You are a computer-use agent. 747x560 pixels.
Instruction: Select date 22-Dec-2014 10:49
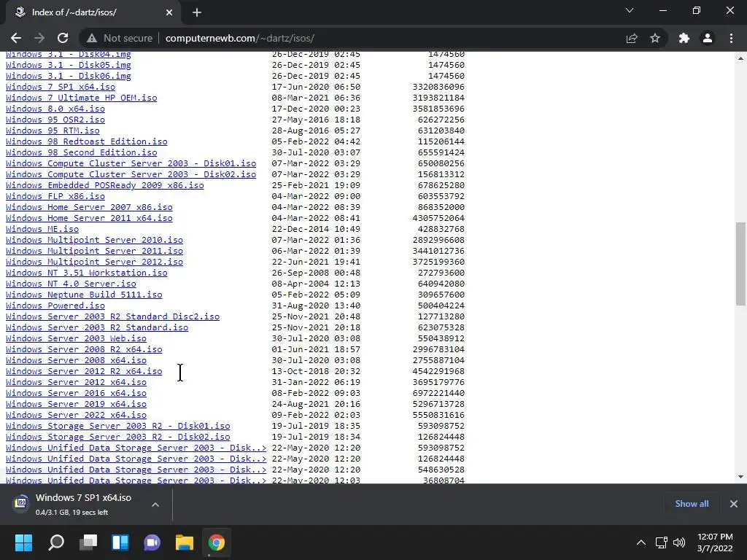316,229
